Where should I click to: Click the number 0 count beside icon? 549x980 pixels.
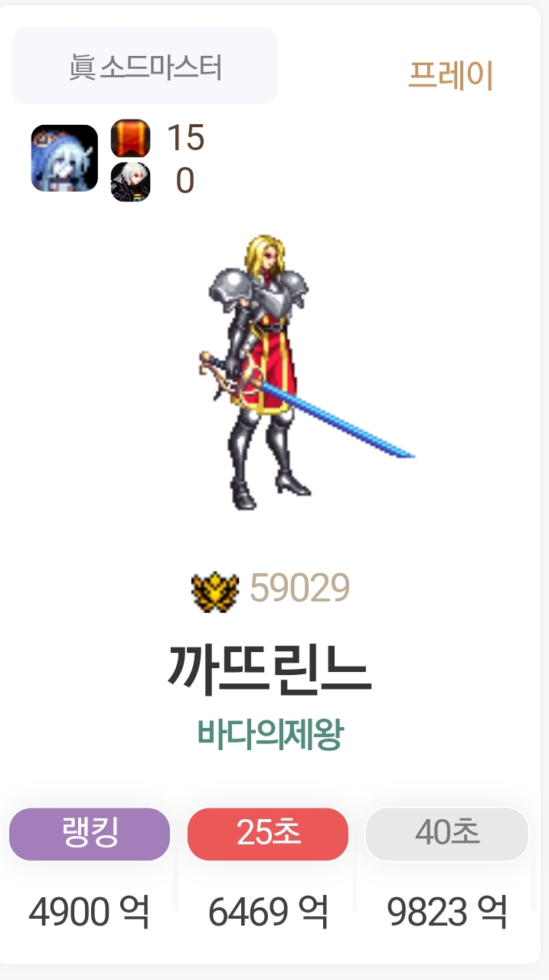pos(185,182)
